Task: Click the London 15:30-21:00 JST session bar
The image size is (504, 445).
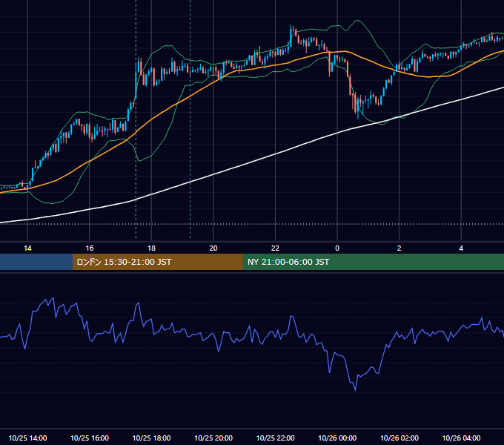Action: [157, 262]
